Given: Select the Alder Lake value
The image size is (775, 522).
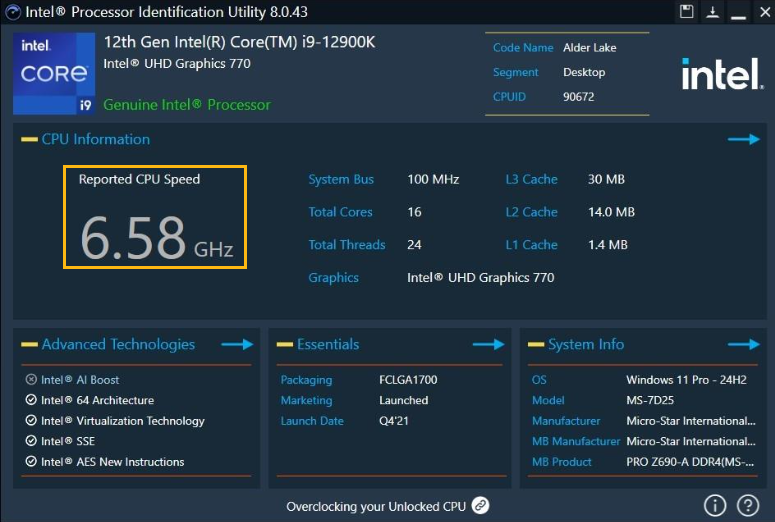Looking at the screenshot, I should (x=590, y=48).
